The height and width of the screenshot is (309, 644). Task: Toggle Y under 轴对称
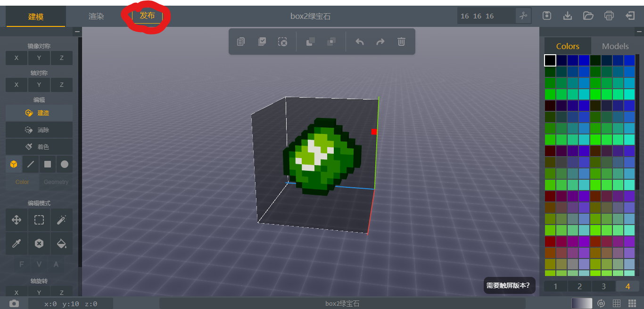click(39, 85)
